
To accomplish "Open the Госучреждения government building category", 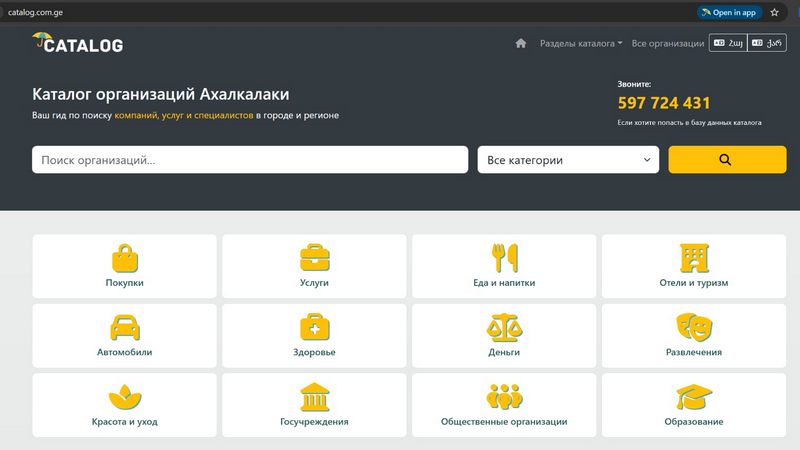I will point(314,405).
